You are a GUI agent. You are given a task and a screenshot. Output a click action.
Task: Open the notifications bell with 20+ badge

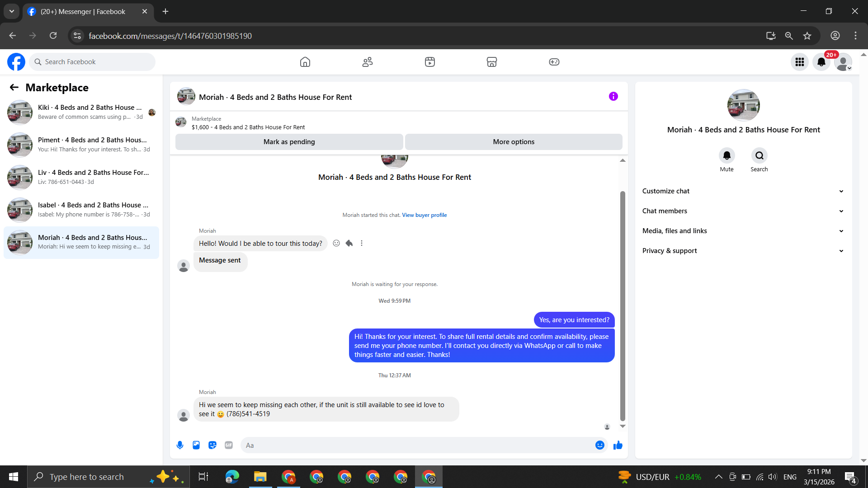(821, 62)
